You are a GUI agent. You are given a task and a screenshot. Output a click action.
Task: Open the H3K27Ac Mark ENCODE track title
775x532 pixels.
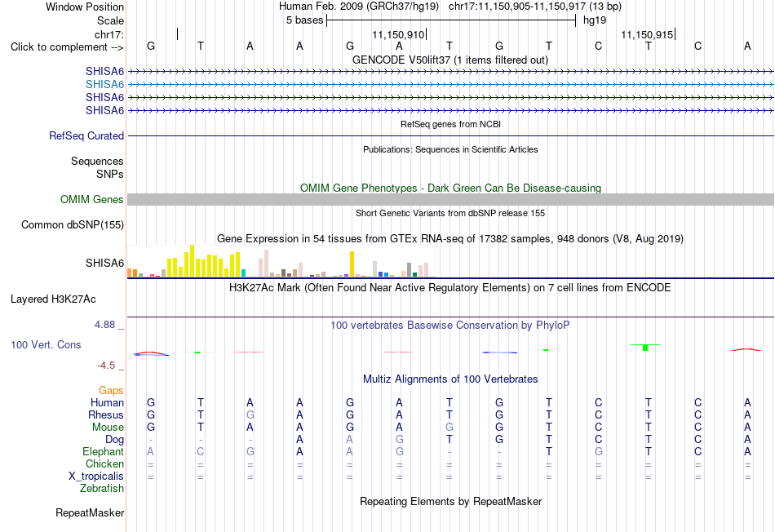tap(450, 288)
